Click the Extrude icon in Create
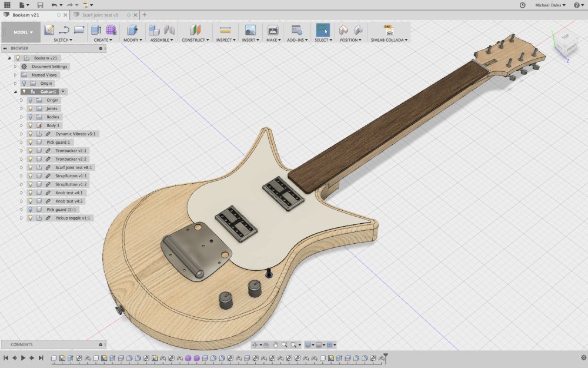 [96, 29]
